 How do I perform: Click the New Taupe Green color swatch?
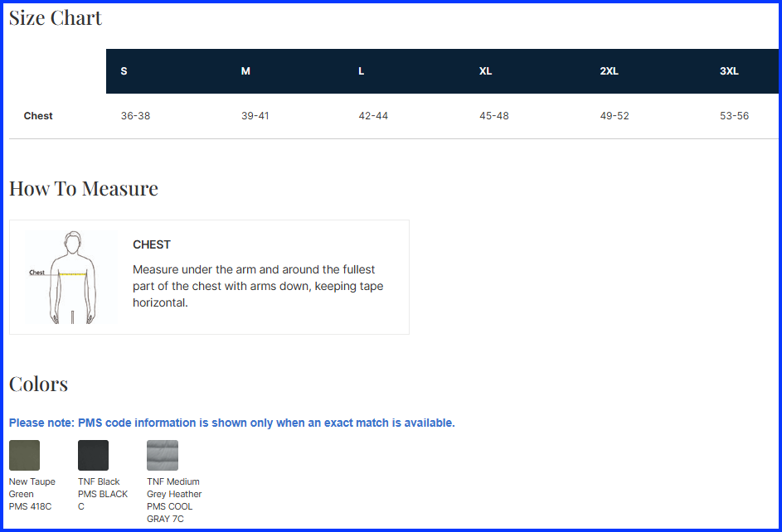24,455
